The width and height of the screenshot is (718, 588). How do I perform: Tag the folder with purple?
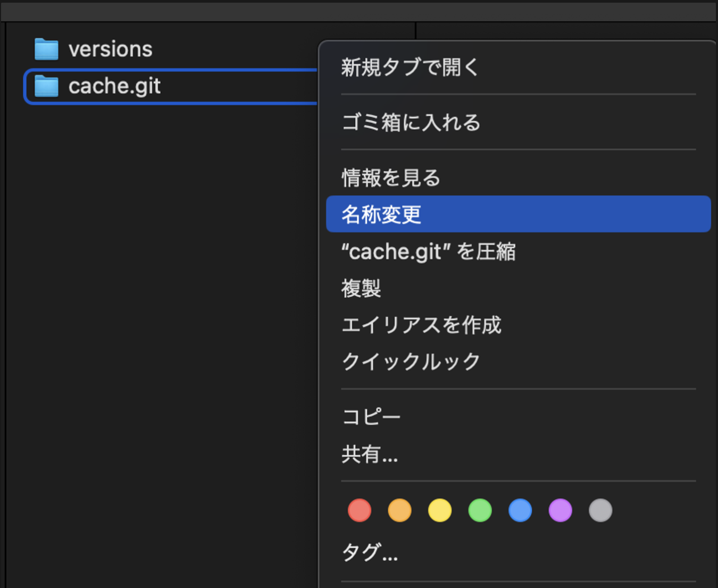(x=560, y=510)
